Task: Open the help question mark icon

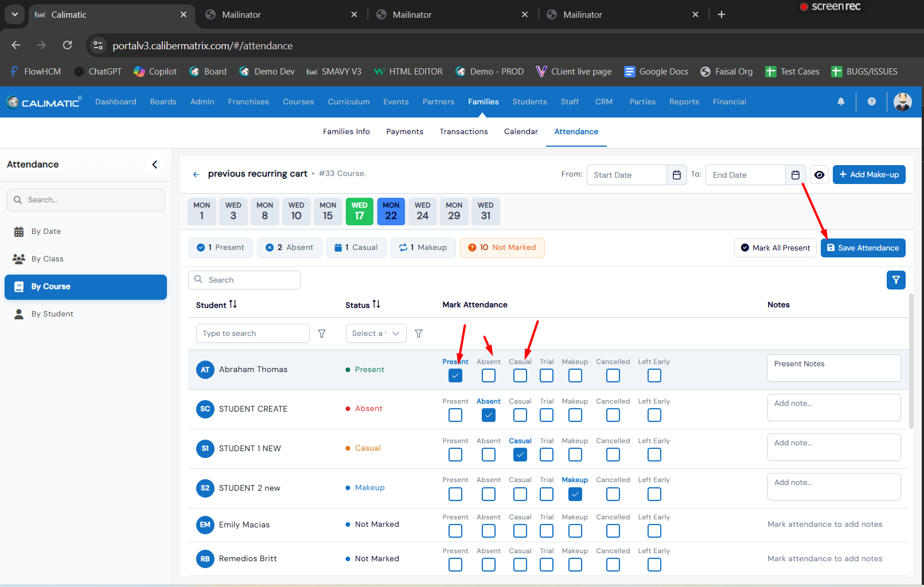Action: 871,101
